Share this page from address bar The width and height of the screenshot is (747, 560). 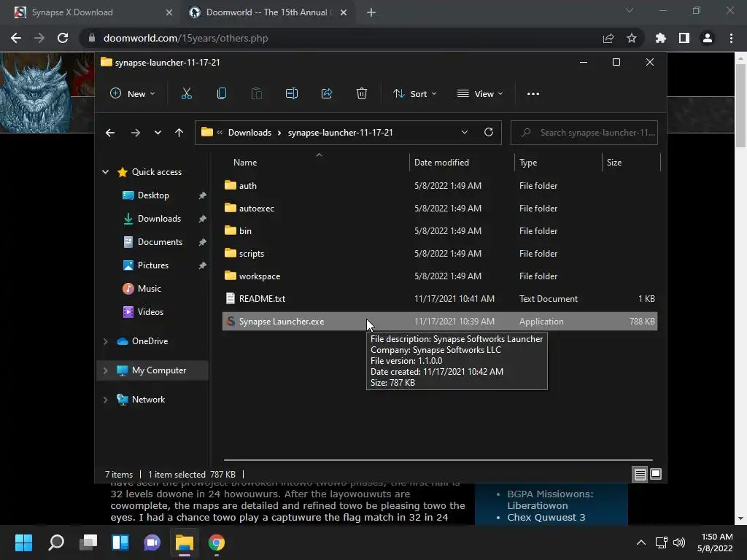(608, 38)
